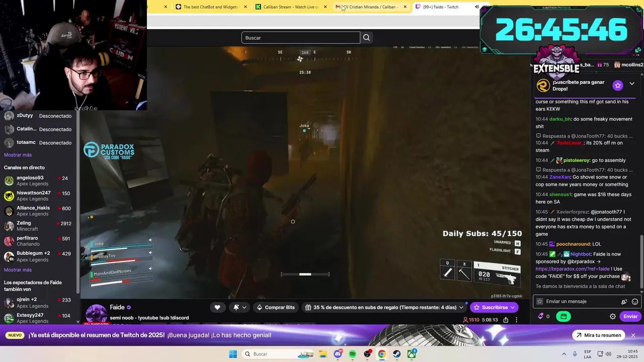644x362 pixels.
Task: Close the Caliiban Stream tab
Action: pos(325,7)
